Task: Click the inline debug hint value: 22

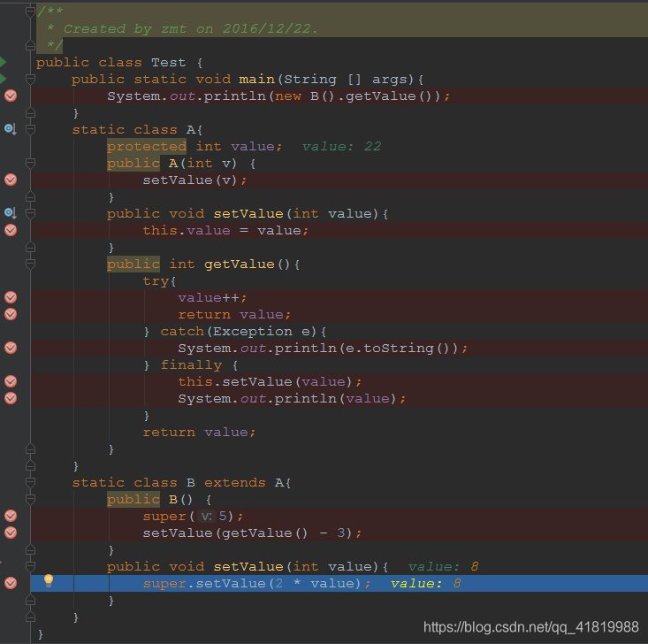Action: point(341,147)
